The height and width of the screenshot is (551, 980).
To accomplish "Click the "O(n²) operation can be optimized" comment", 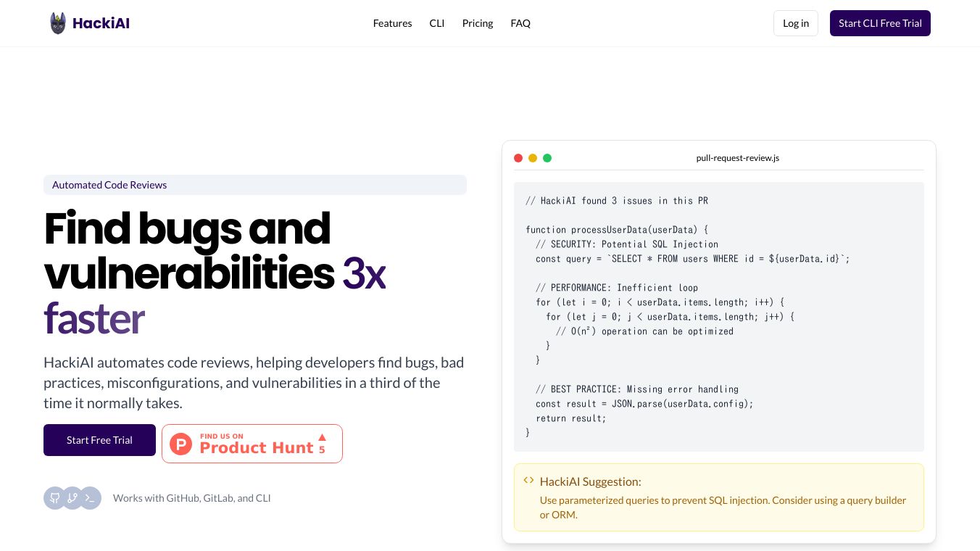I will tap(645, 331).
